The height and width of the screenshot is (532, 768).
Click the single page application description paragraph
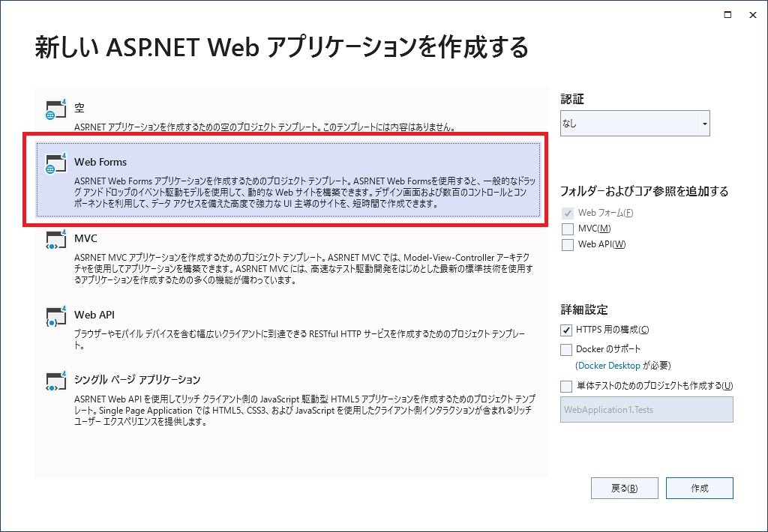click(x=304, y=410)
